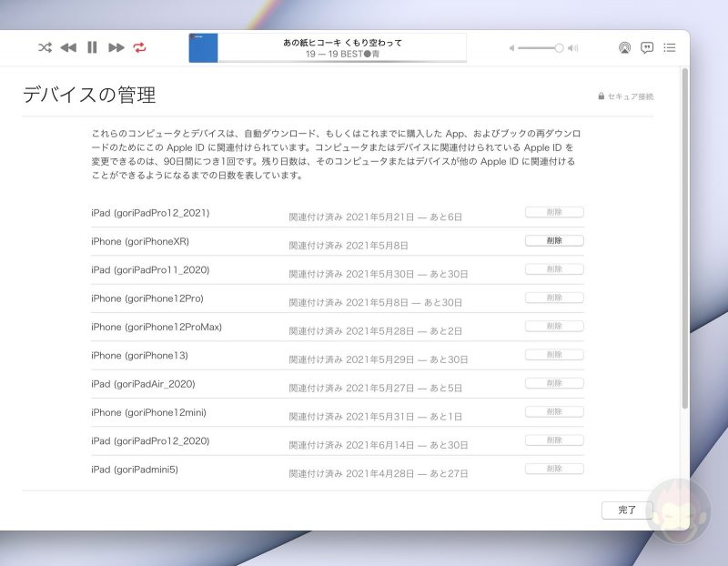Viewport: 728px width, 566px height.
Task: Click 削除 for iPad (goriPadmini5)
Action: point(554,470)
